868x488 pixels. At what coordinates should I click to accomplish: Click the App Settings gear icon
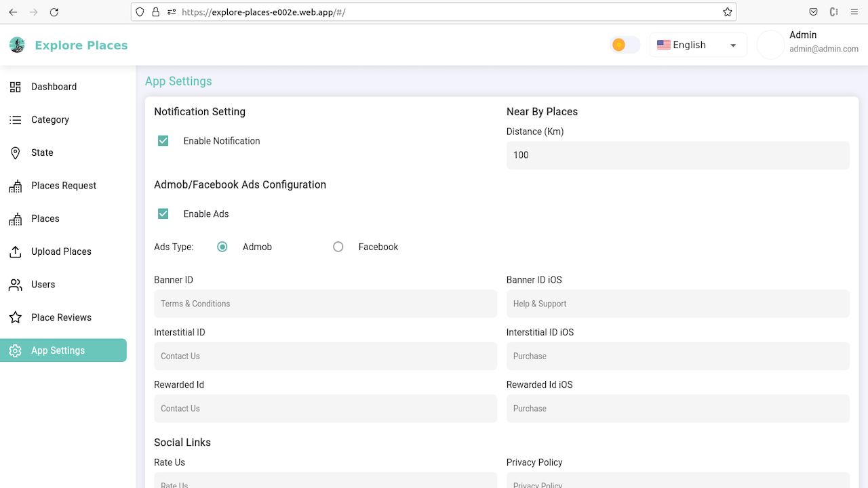(x=15, y=350)
